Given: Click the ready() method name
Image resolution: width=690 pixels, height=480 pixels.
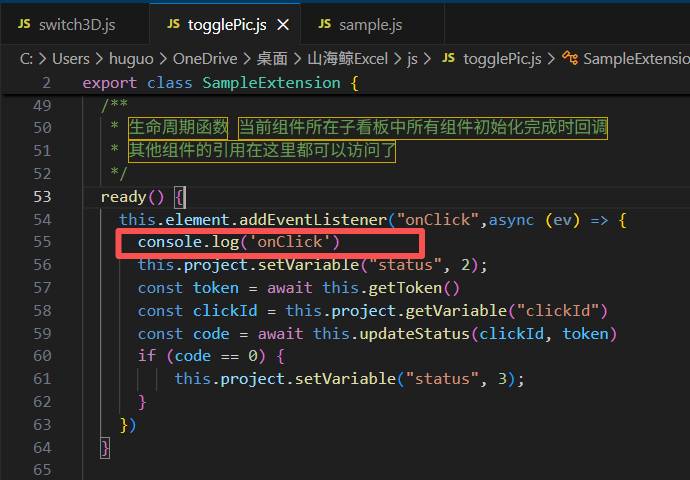Looking at the screenshot, I should [x=123, y=196].
